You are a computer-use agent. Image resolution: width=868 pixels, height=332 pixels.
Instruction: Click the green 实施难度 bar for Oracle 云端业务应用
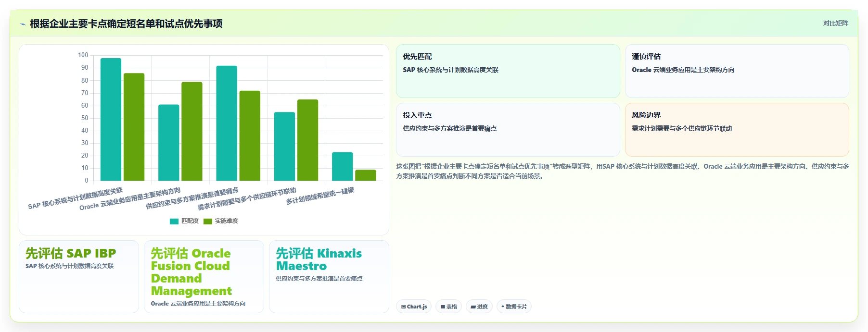click(x=192, y=132)
